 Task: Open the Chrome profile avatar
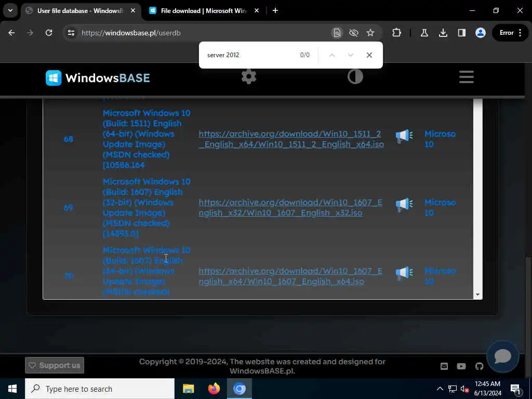point(481,33)
